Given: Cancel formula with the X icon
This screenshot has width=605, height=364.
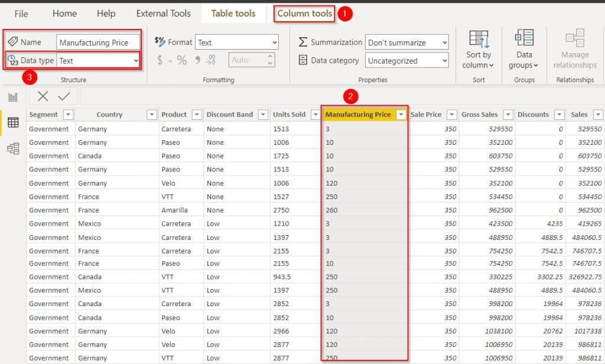Looking at the screenshot, I should point(43,96).
